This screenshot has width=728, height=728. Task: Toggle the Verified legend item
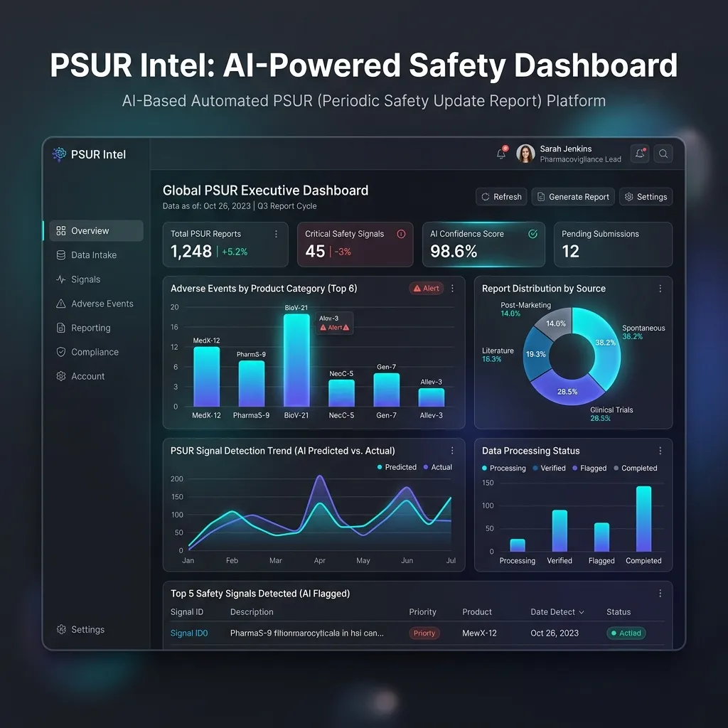[550, 468]
